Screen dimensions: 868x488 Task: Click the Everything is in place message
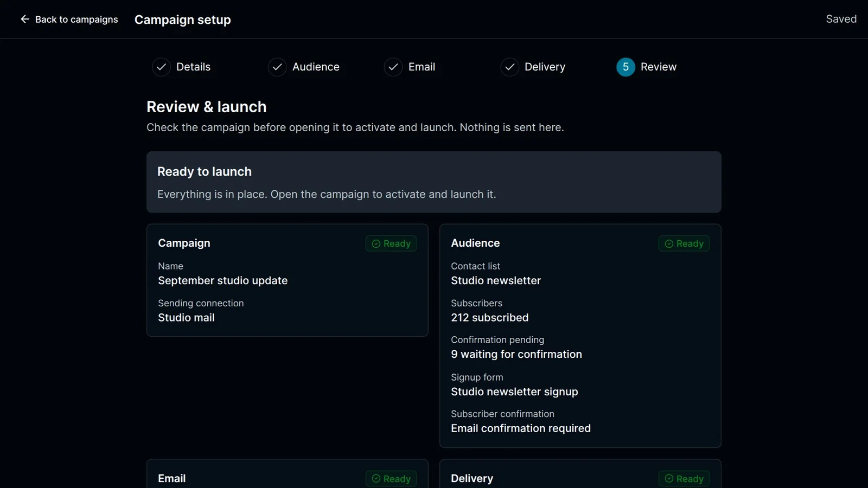327,194
